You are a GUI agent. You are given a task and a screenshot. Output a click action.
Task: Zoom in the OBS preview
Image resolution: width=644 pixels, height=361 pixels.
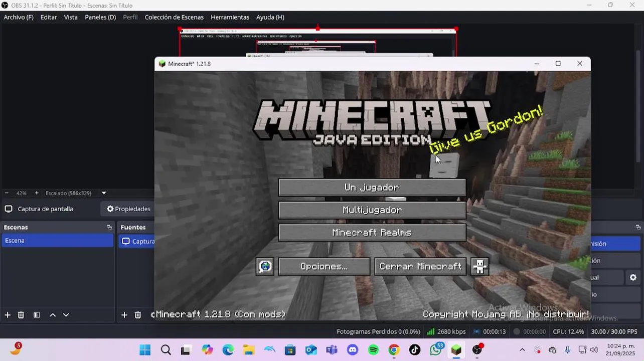pos(37,193)
